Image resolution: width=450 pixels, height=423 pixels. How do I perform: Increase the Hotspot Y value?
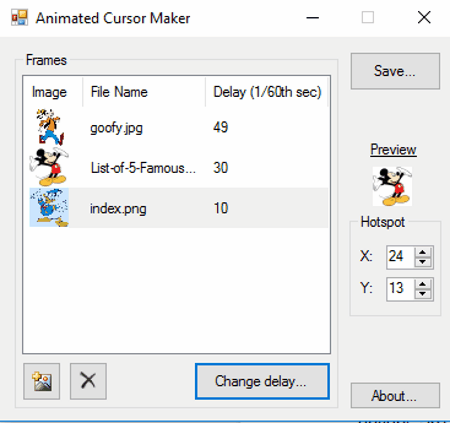pos(423,284)
